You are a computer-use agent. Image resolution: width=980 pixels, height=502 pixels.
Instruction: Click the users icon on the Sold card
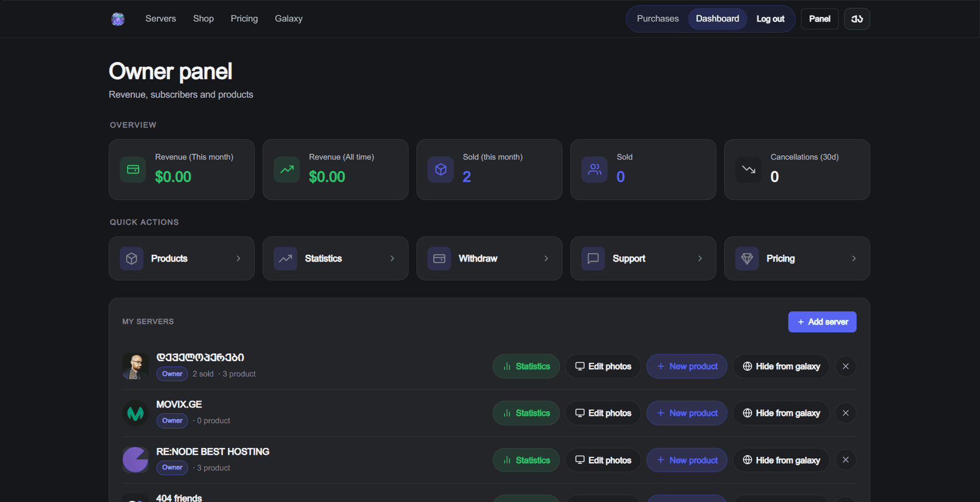(595, 170)
